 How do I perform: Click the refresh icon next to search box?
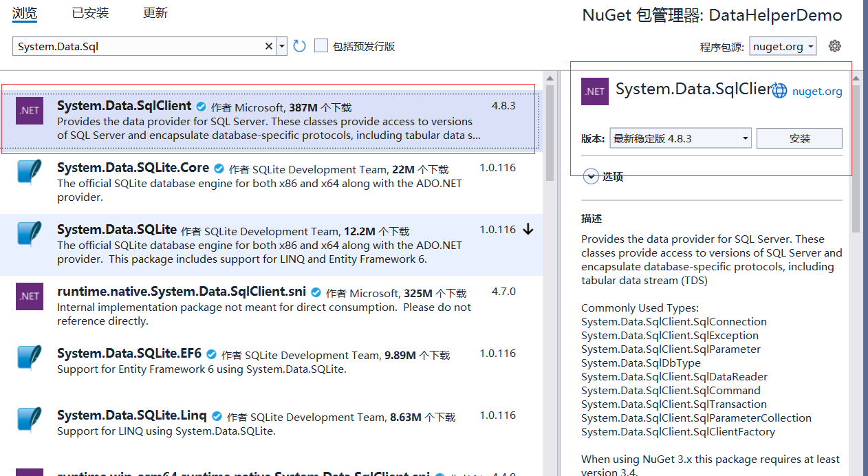pos(299,46)
